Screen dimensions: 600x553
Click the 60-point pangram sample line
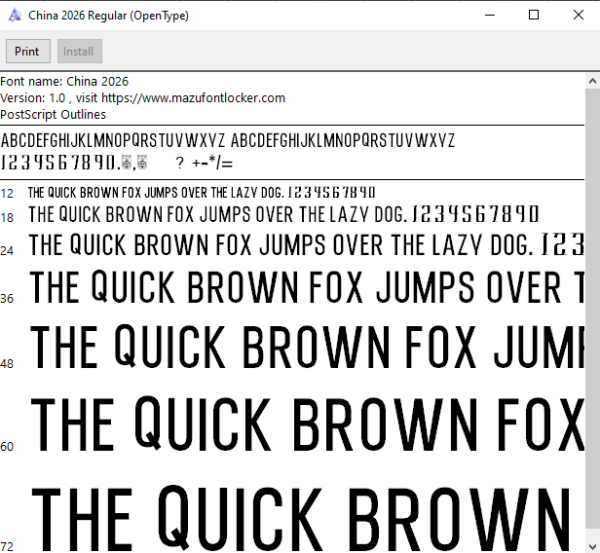[307, 424]
